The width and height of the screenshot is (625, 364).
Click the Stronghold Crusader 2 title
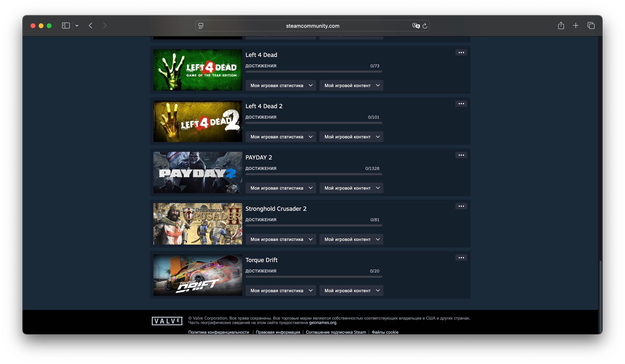[276, 209]
